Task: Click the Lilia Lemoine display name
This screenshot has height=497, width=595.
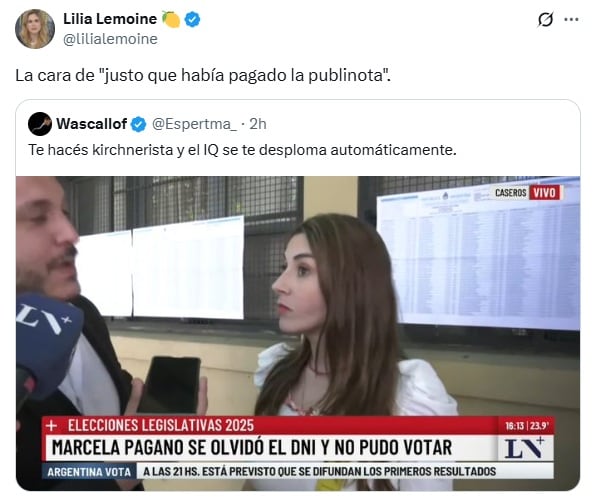Action: click(110, 19)
